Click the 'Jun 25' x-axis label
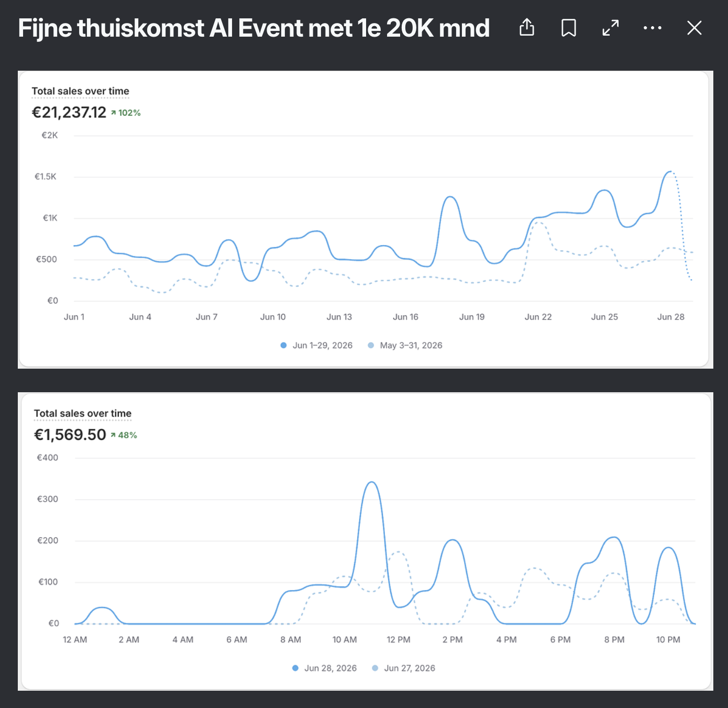The image size is (728, 708). point(604,317)
